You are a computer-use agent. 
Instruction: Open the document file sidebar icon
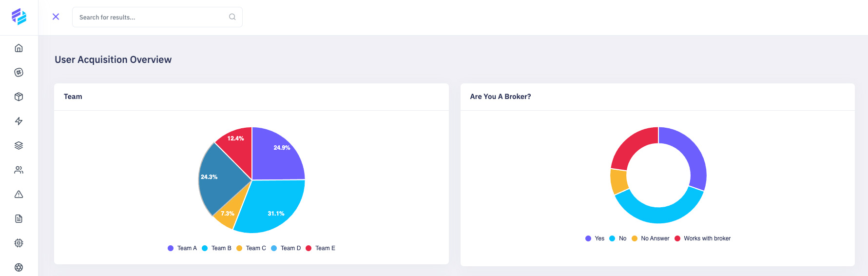pyautogui.click(x=19, y=218)
